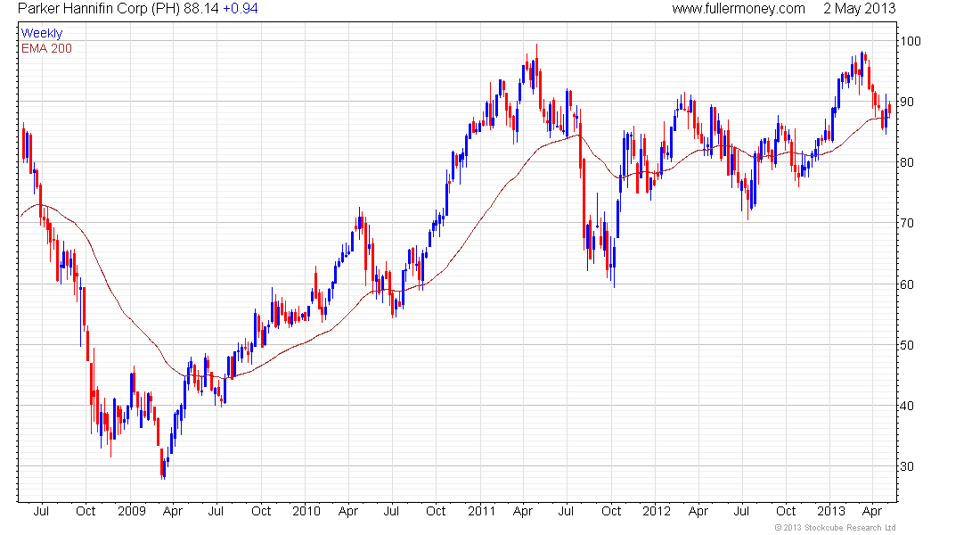Click the 50 price level on the right axis
Screen dimensions: 980x535
(907, 345)
